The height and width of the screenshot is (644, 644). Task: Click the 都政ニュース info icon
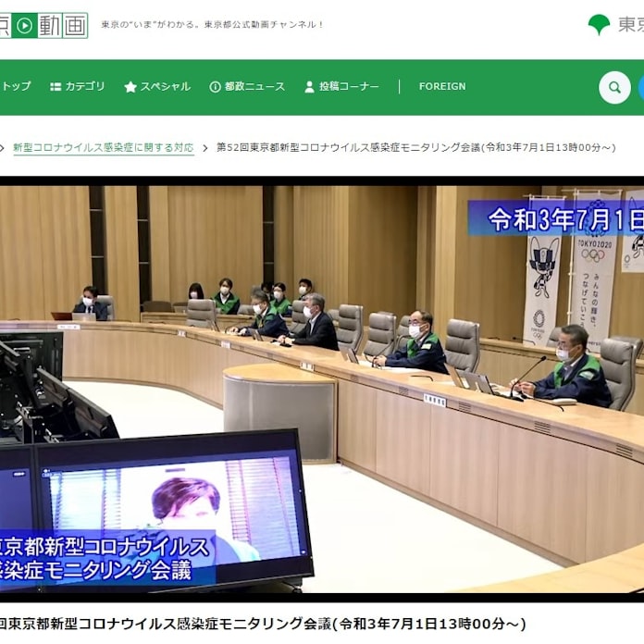pos(215,87)
